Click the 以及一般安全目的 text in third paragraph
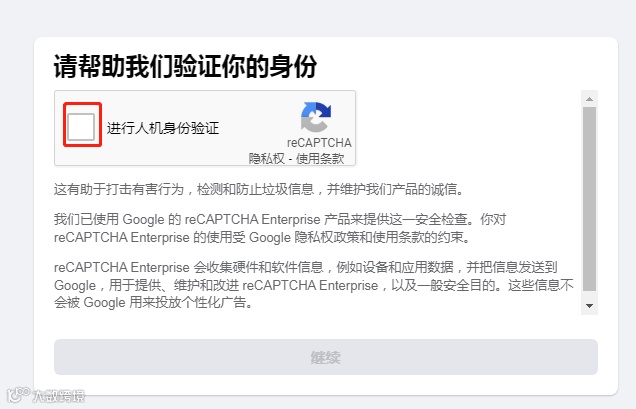The width and height of the screenshot is (636, 409). [443, 285]
